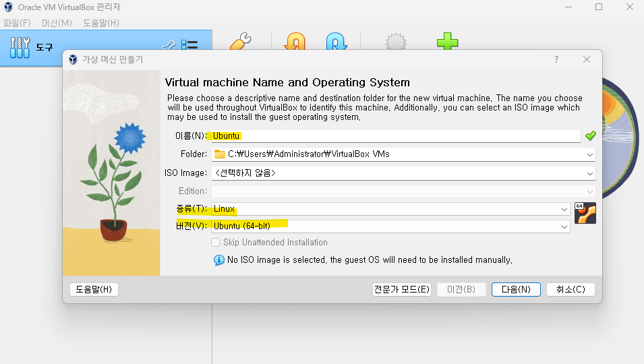Minimize the VirtualBox manager window

pos(568,7)
